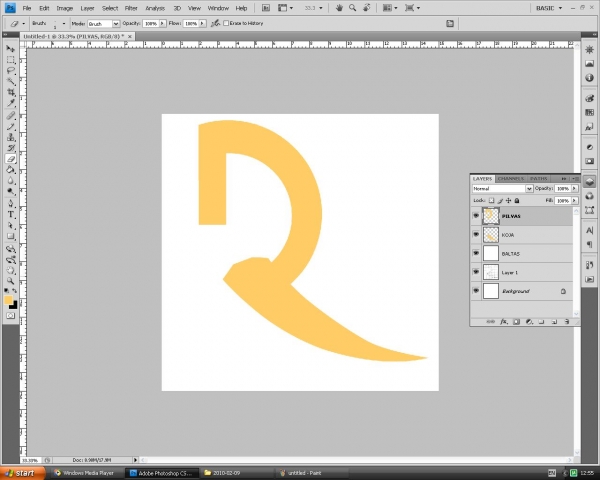Select the Eraser tool in toolbox
This screenshot has width=600, height=480.
(x=11, y=159)
